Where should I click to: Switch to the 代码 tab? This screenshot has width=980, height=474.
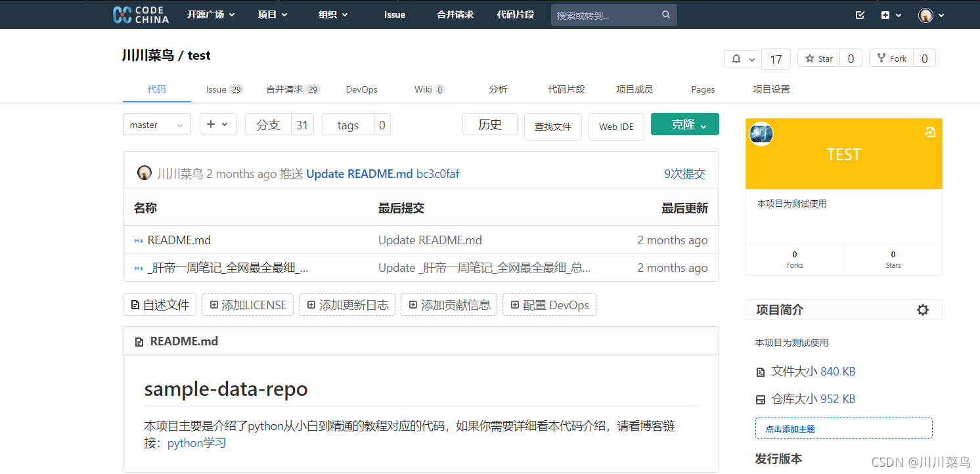[x=157, y=89]
